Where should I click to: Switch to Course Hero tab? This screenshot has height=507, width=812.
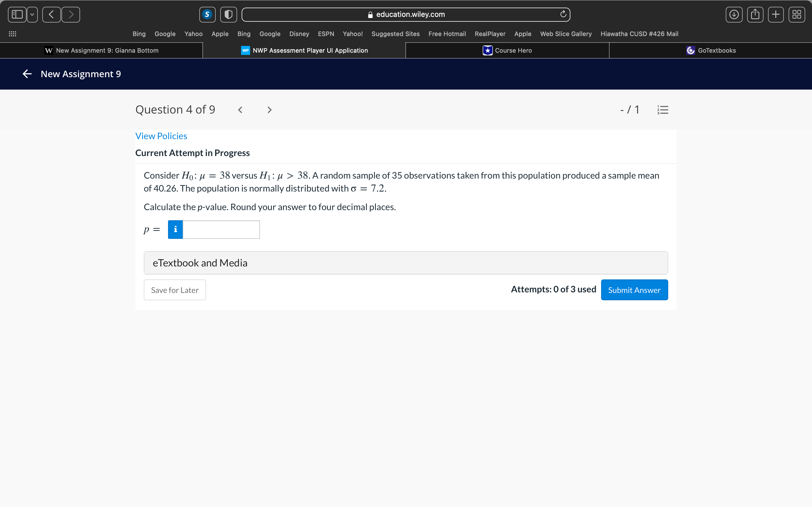click(507, 50)
